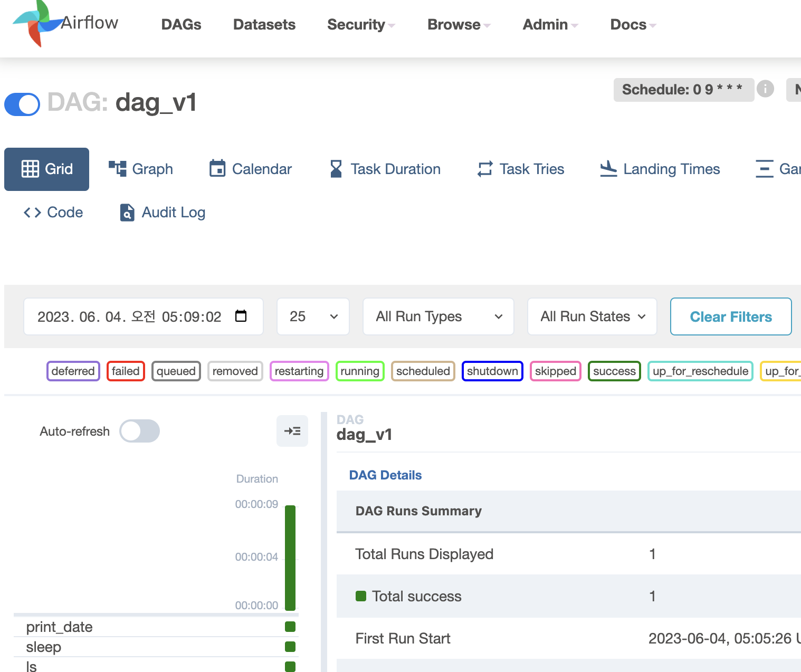Click the queued state legend badge
Screen dimensions: 801x672
pyautogui.click(x=176, y=371)
